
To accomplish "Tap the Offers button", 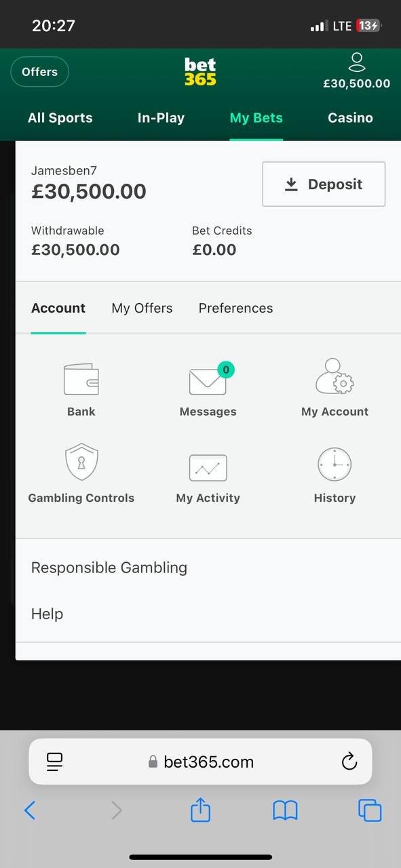I will [39, 72].
